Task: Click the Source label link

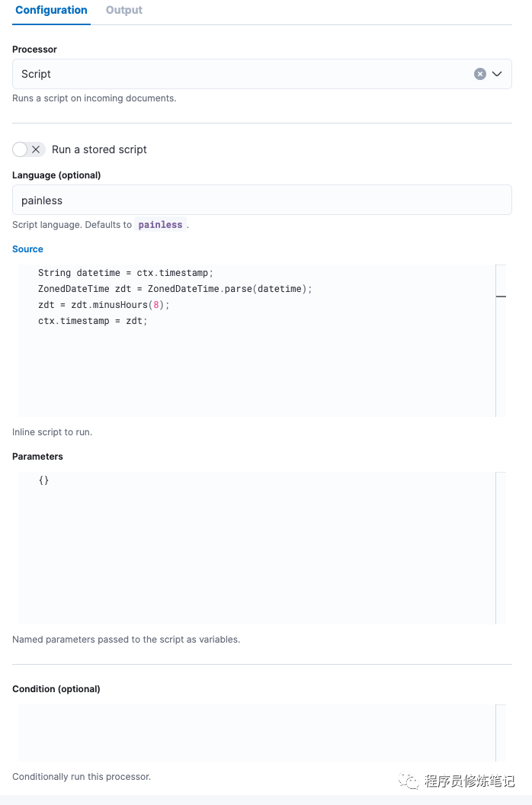Action: (27, 249)
